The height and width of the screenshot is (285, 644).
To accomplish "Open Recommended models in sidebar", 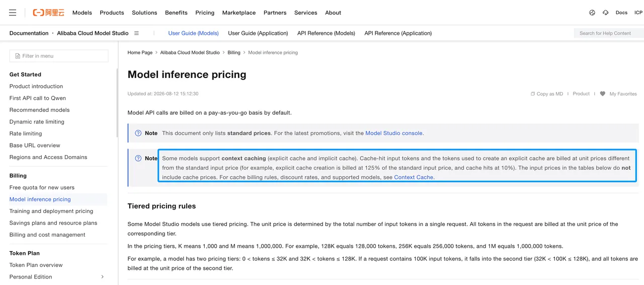I will pos(39,110).
